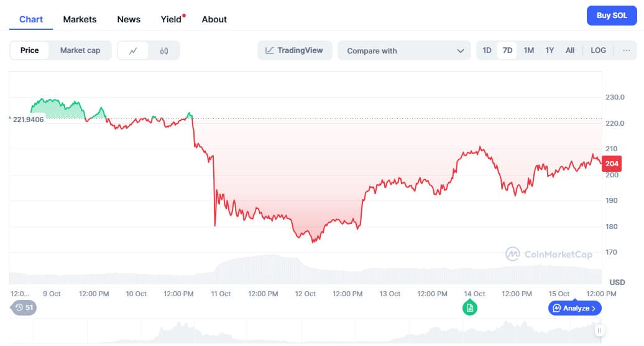
Task: Toggle chart to Price view
Action: 30,50
